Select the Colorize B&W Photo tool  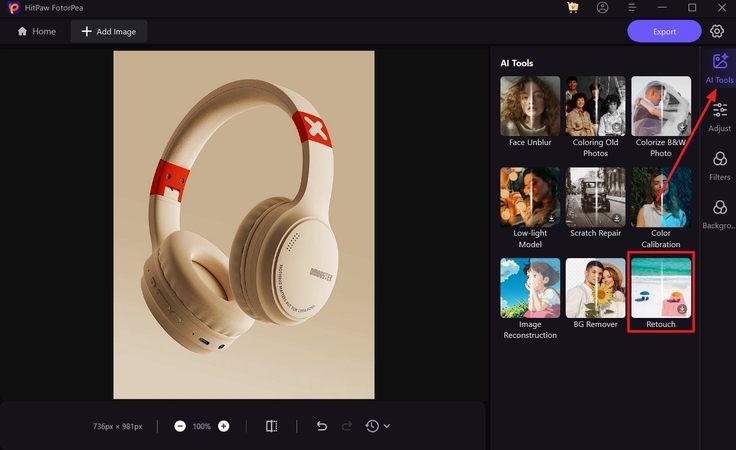click(x=661, y=117)
